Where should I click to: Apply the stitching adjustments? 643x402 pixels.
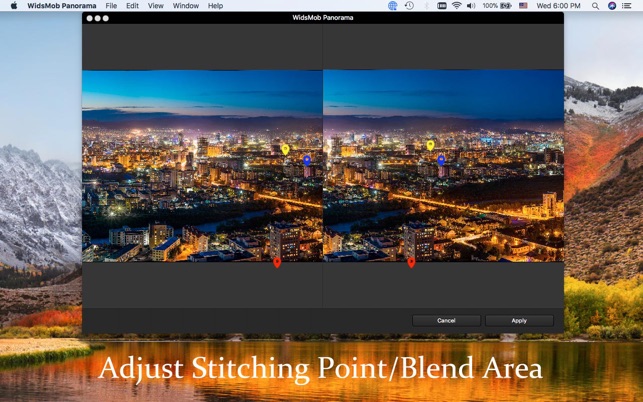click(519, 320)
